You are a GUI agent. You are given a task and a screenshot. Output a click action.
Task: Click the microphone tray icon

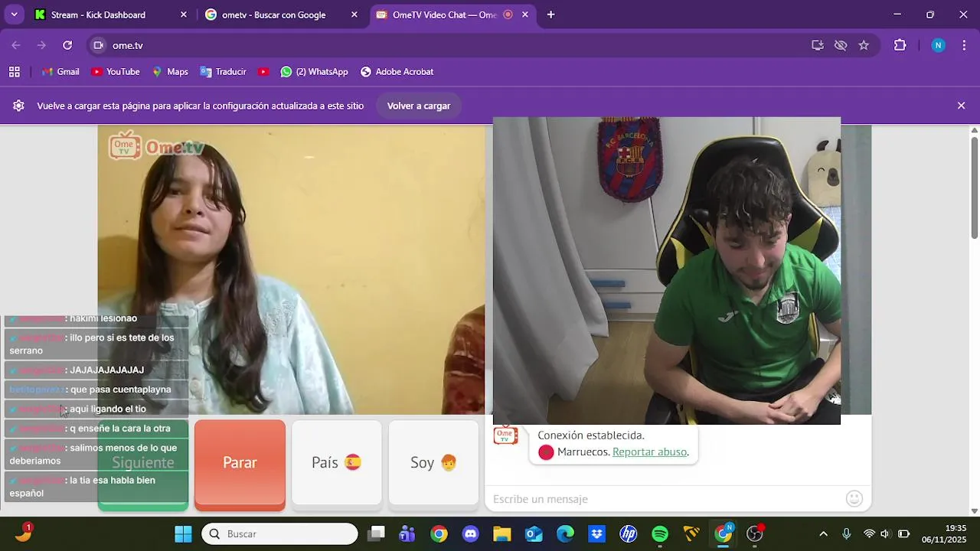(846, 533)
